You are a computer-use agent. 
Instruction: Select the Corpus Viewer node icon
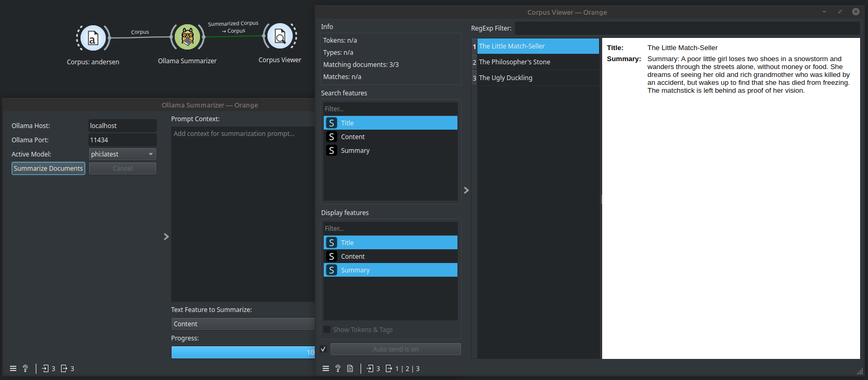tap(280, 36)
